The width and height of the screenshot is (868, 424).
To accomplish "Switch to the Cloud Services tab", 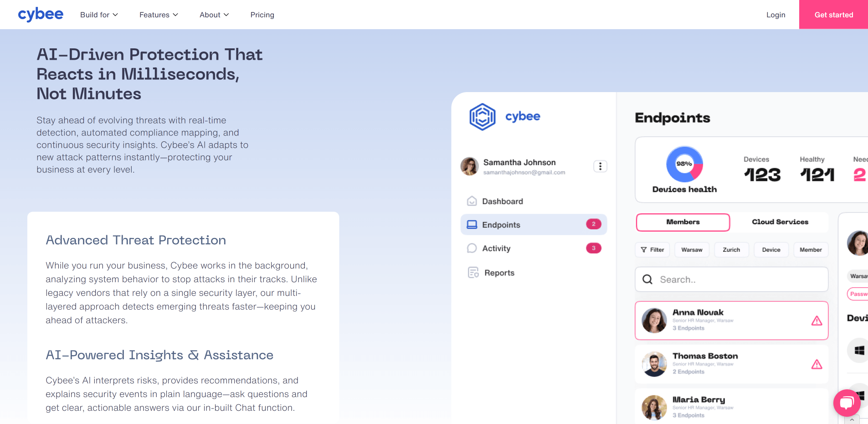I will tap(780, 222).
